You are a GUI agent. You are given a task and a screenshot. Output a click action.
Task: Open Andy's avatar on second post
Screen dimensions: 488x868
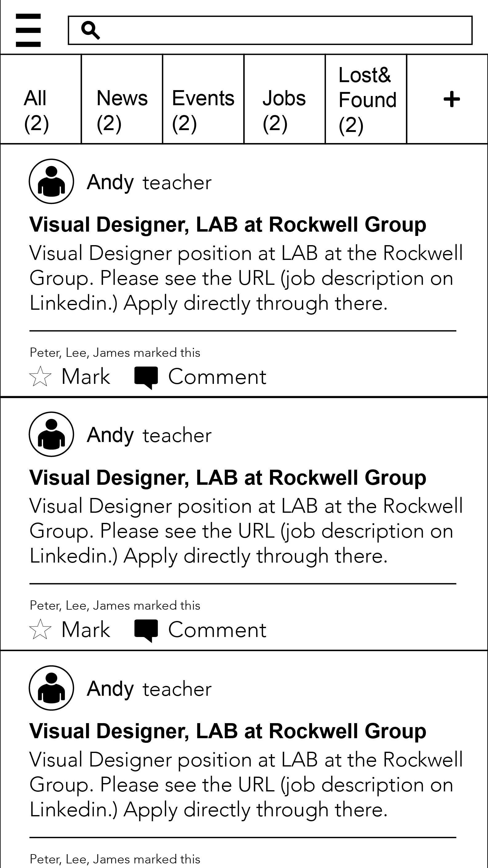(51, 434)
